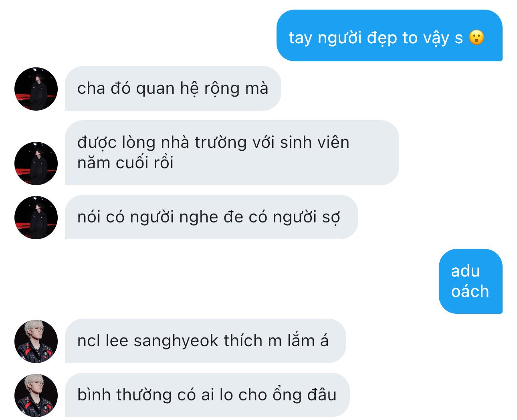Tap the two-line message about "sinh viên năm cuối"
Image resolution: width=517 pixels, height=420 pixels.
pos(232,153)
